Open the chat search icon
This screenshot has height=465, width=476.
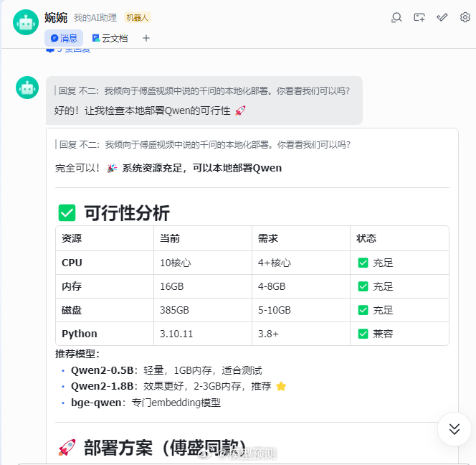396,17
